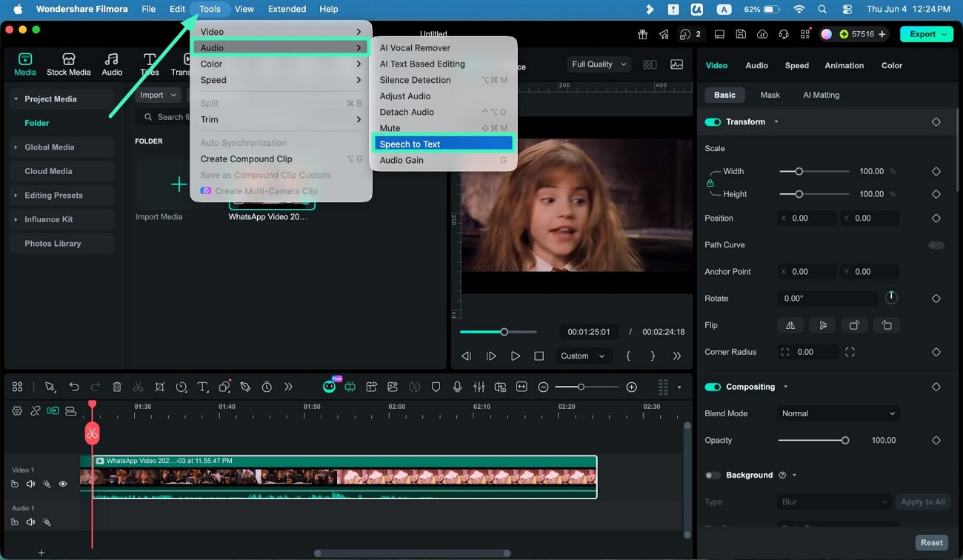Screen dimensions: 963x560
Task: Click the save project floppy icon
Action: click(x=741, y=34)
